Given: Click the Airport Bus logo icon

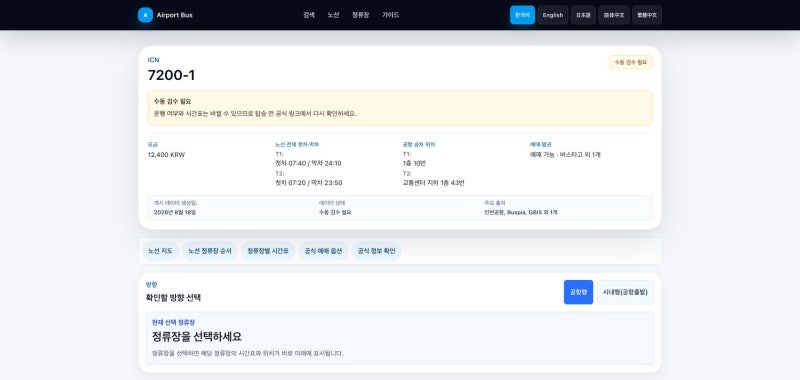Looking at the screenshot, I should 145,15.
